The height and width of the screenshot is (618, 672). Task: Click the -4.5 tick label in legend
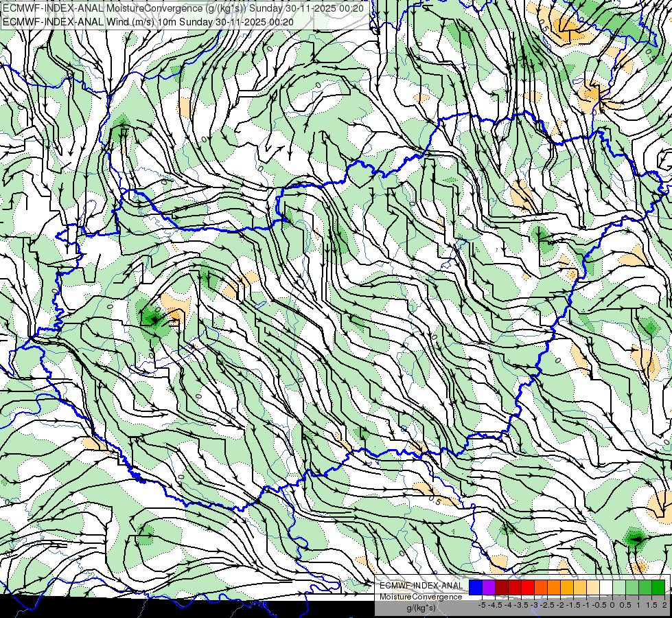click(495, 605)
